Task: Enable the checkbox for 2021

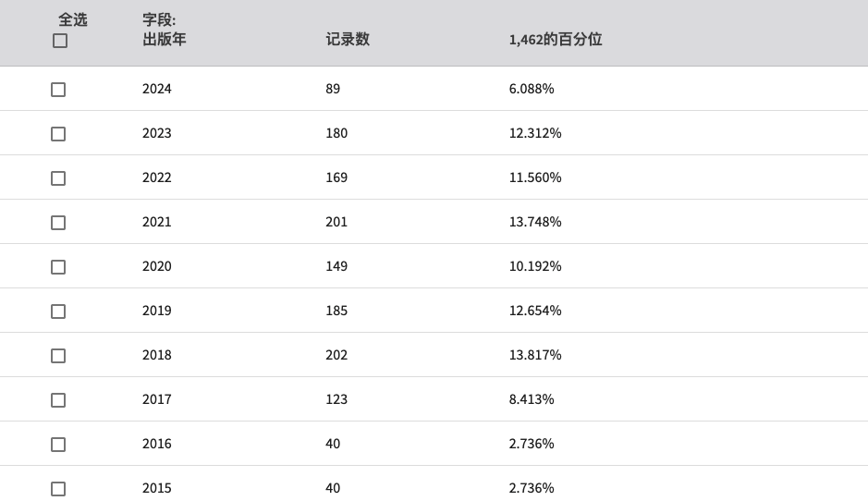Action: point(58,223)
